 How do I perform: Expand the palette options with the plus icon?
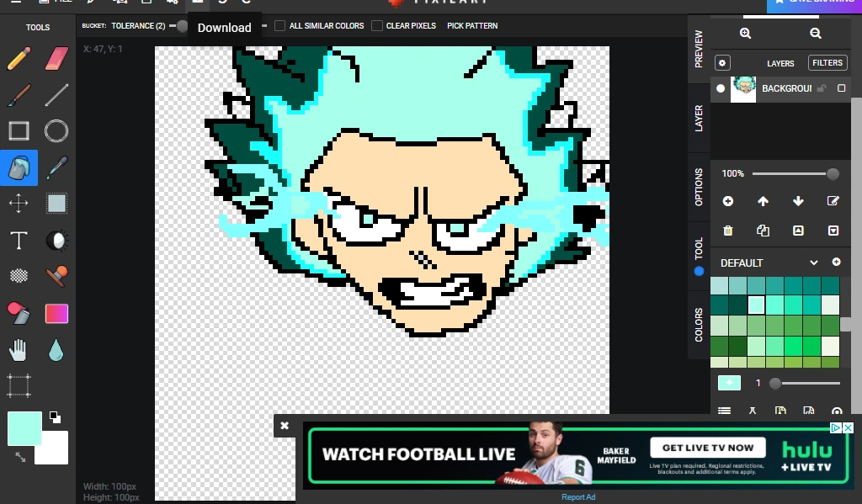click(x=837, y=262)
